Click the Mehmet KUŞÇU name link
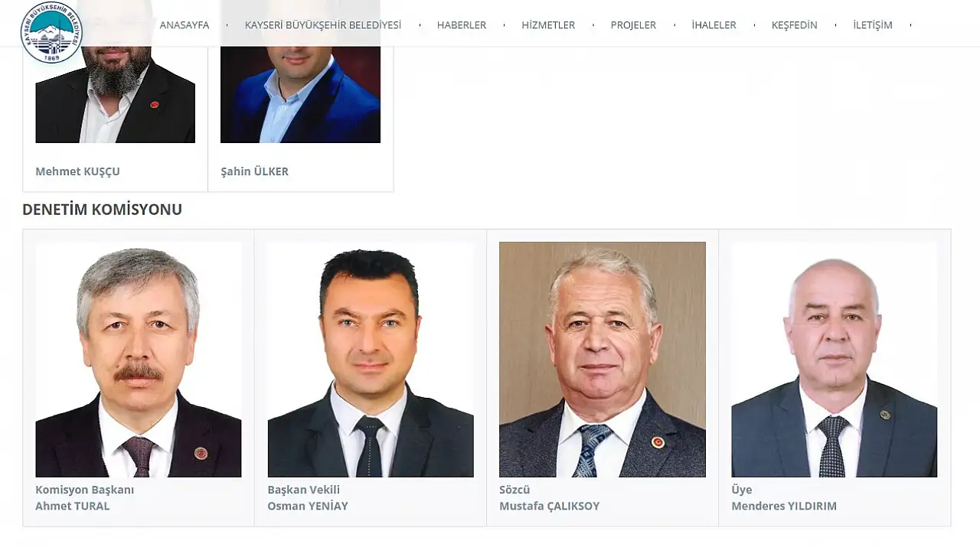This screenshot has width=980, height=547. click(x=77, y=171)
